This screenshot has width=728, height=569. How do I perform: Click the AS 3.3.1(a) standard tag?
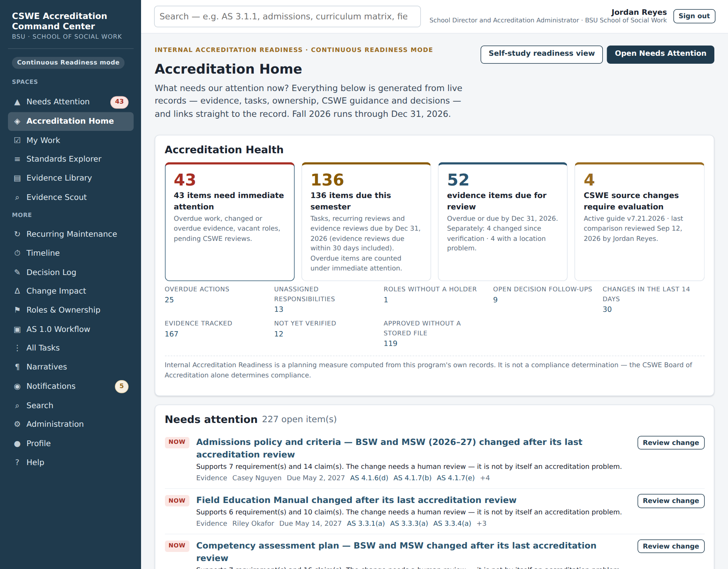click(366, 523)
